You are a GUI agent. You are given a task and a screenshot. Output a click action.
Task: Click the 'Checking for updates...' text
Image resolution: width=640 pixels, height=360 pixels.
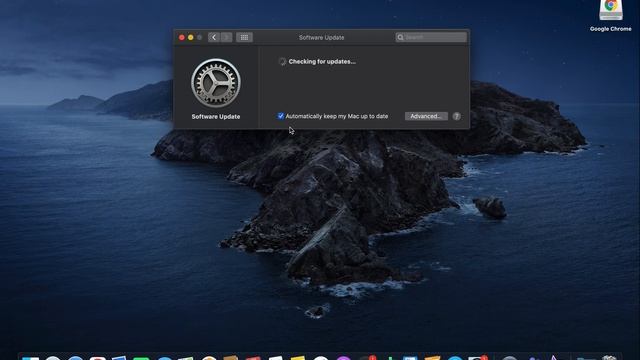(322, 62)
